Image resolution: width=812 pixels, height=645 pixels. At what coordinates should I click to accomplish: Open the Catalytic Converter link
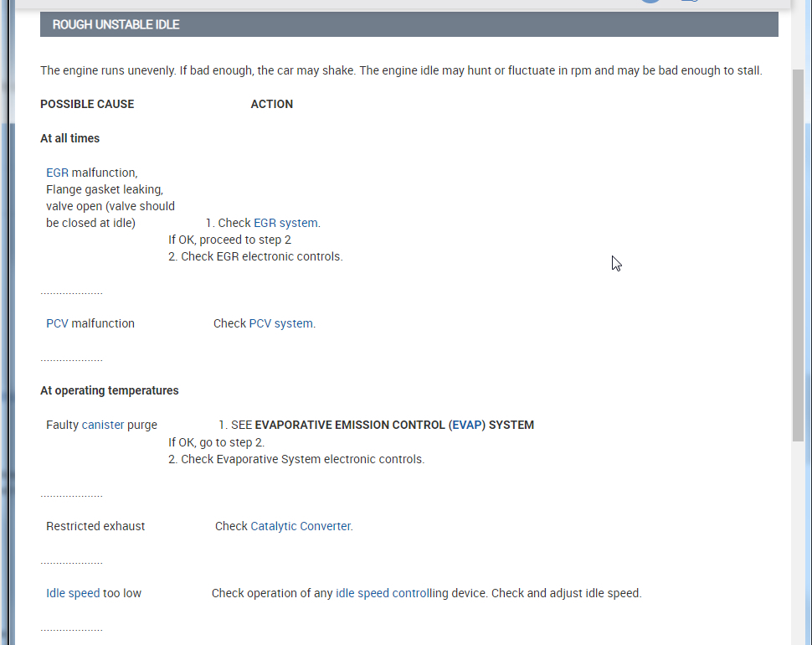coord(301,526)
